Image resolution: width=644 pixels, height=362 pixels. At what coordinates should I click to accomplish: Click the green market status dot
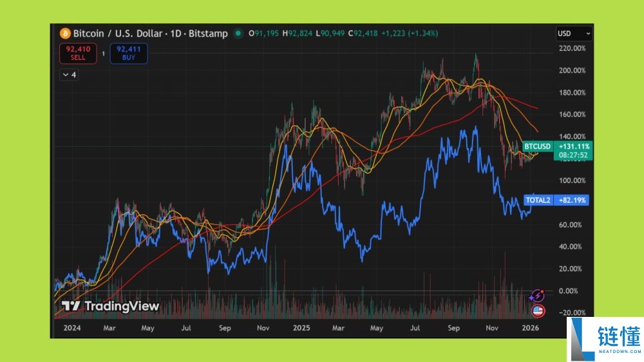pyautogui.click(x=238, y=33)
